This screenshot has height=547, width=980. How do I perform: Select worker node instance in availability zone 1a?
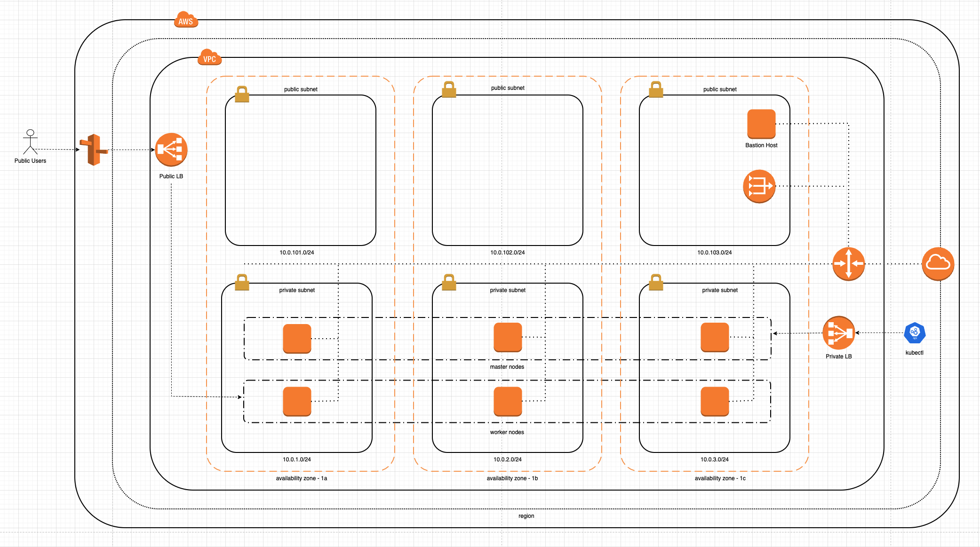tap(297, 401)
